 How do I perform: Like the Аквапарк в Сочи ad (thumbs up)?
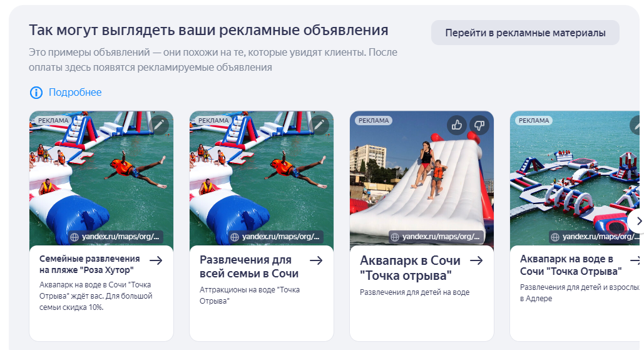[457, 125]
